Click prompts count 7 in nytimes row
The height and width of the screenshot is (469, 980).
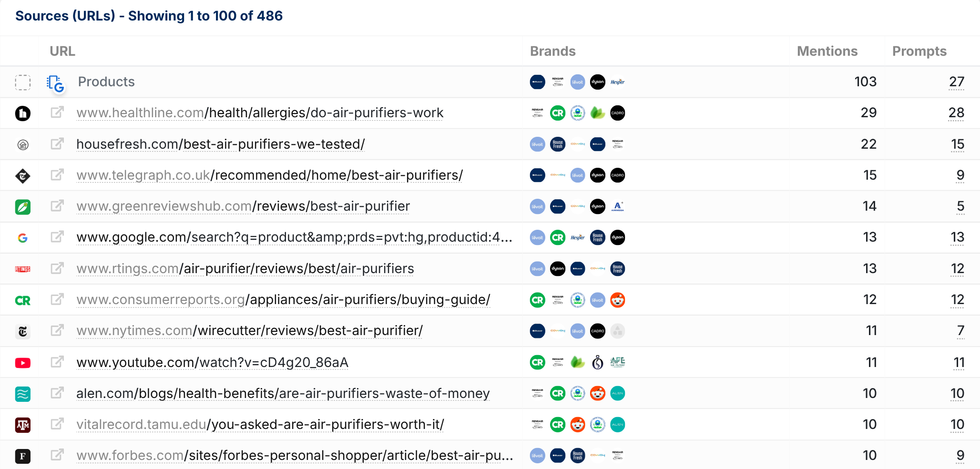960,331
